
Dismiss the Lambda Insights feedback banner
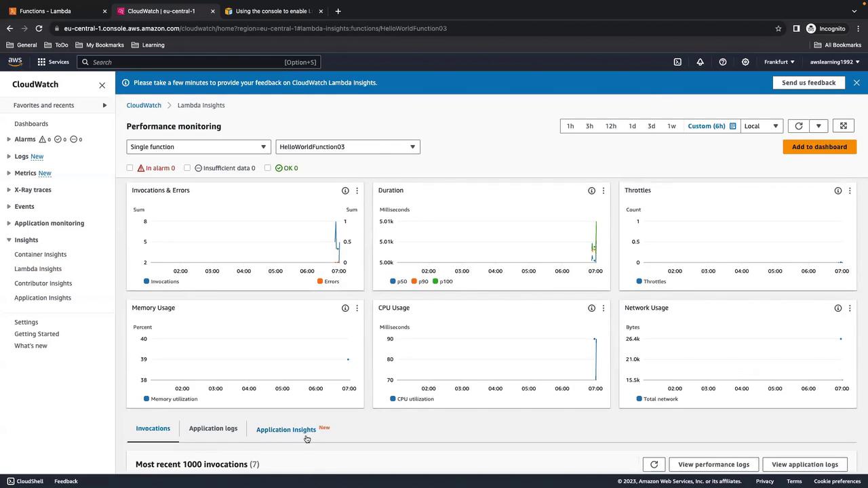pos(856,83)
